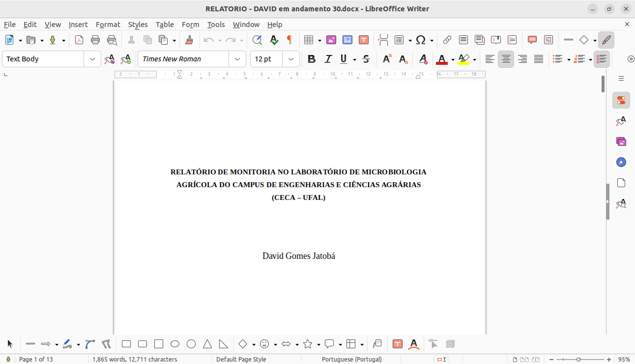Open sidebar Navigator deck

coord(621,162)
